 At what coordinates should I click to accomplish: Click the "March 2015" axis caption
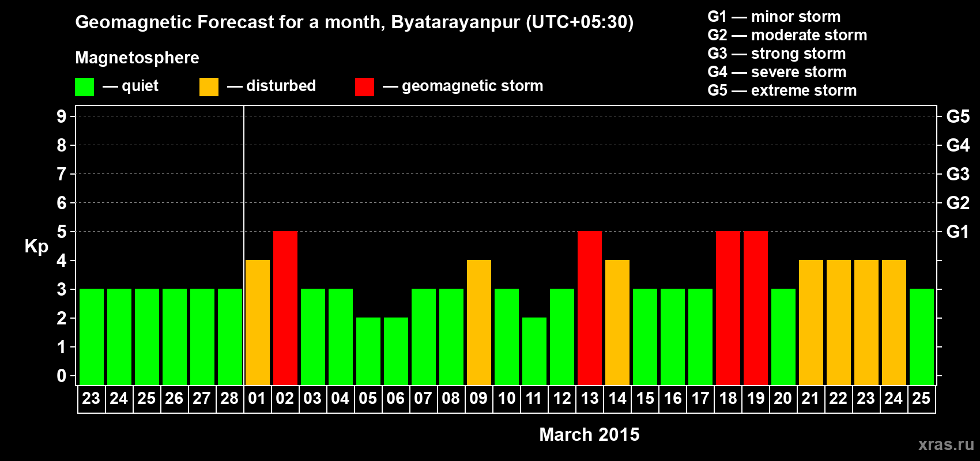[589, 434]
